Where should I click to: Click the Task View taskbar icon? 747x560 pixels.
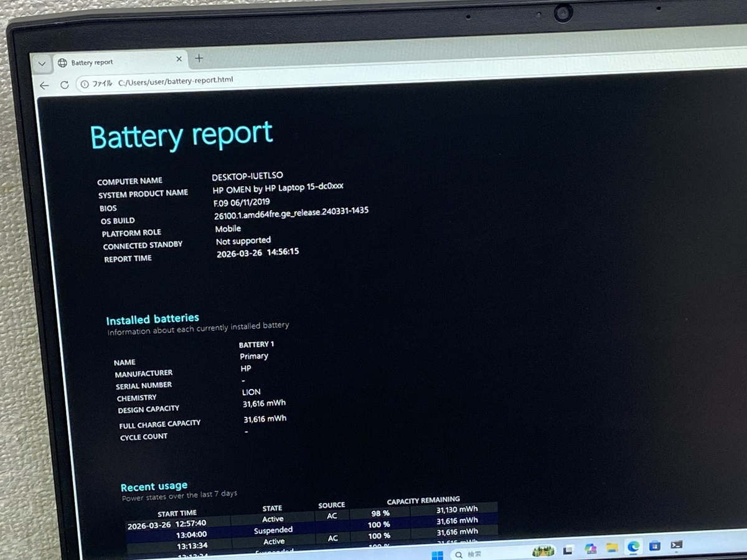pyautogui.click(x=568, y=550)
